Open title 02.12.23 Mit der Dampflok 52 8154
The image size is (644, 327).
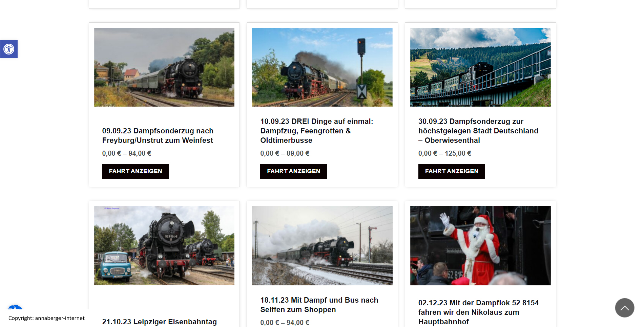pos(478,312)
